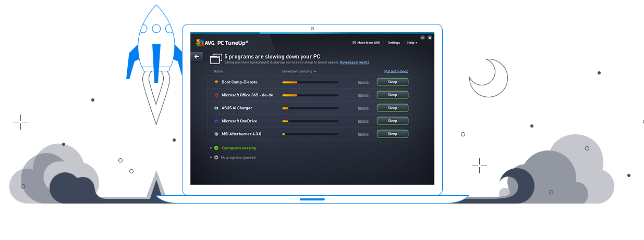
Task: Expand the 13 programs sleeping section
Action: tap(211, 148)
